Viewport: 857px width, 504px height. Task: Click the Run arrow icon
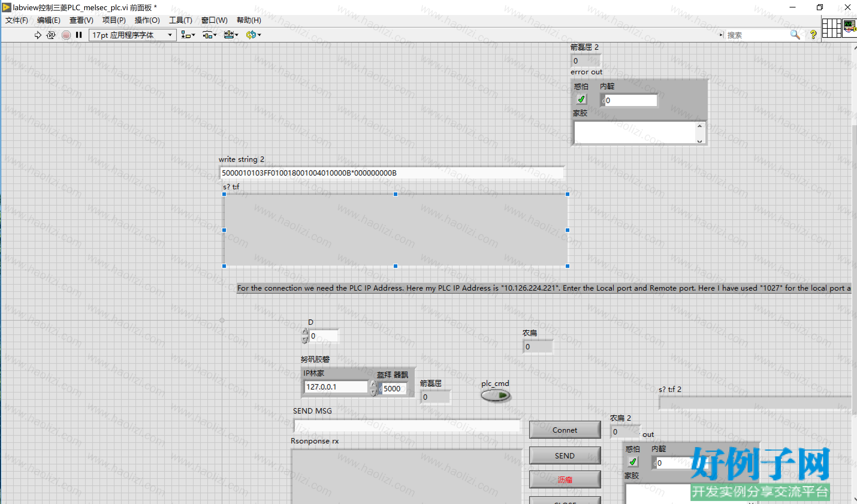point(38,35)
